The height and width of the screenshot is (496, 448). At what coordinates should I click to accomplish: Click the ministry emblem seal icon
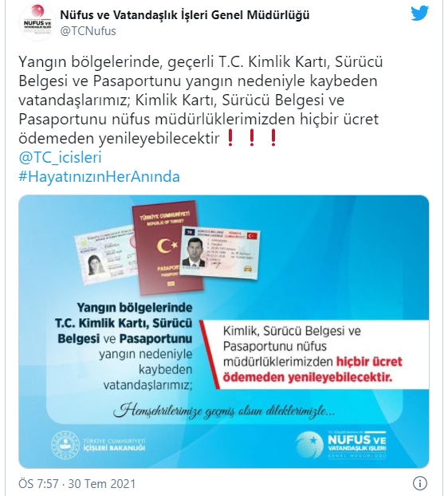coord(65,445)
